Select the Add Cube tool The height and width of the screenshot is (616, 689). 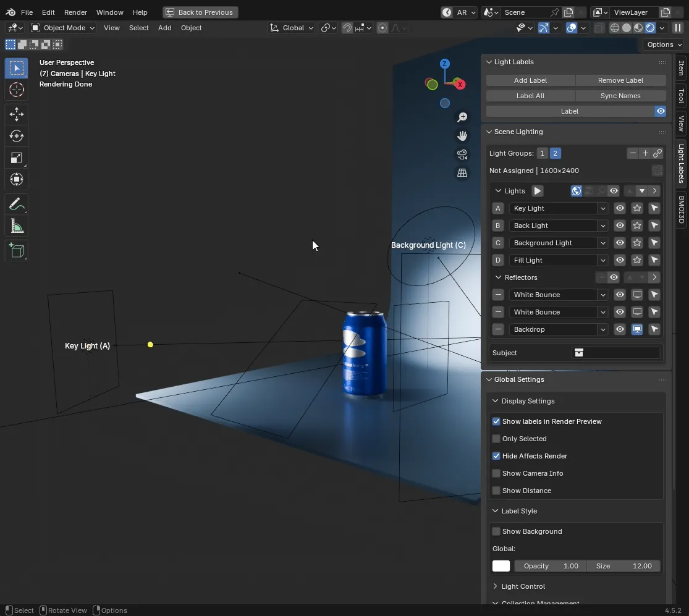pyautogui.click(x=17, y=251)
